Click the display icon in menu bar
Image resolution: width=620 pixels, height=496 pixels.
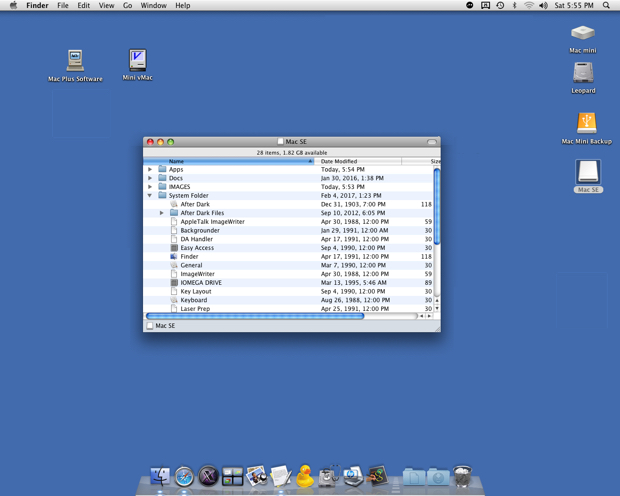(x=485, y=6)
